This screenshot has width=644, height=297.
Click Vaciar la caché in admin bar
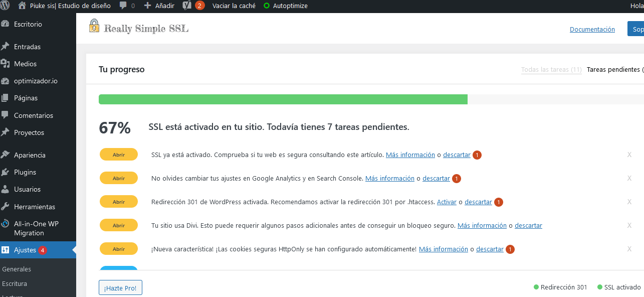(234, 6)
